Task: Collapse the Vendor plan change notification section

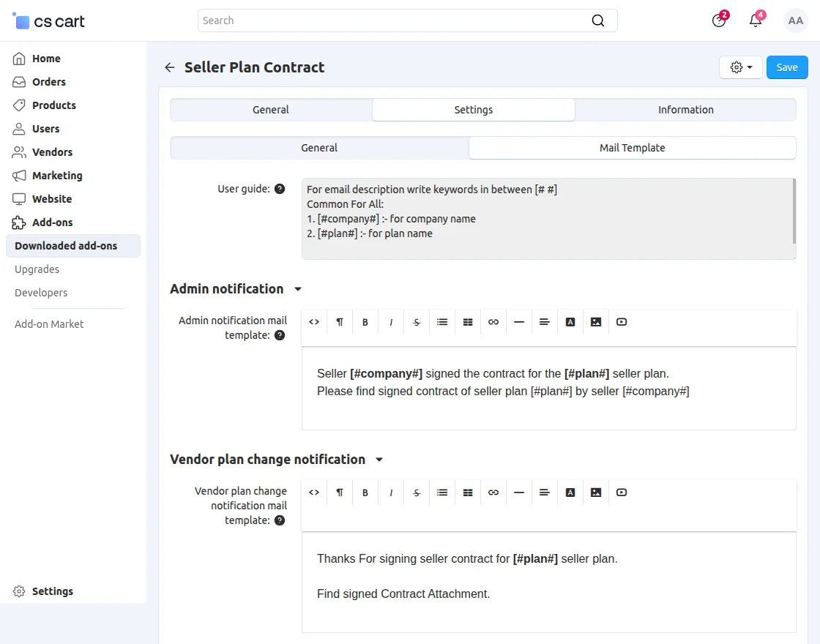Action: click(379, 460)
